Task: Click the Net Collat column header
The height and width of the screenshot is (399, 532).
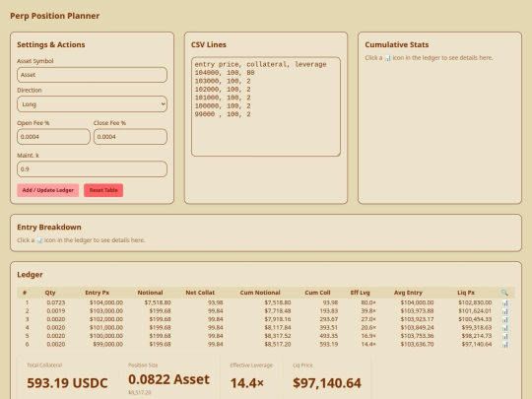Action: click(x=200, y=293)
